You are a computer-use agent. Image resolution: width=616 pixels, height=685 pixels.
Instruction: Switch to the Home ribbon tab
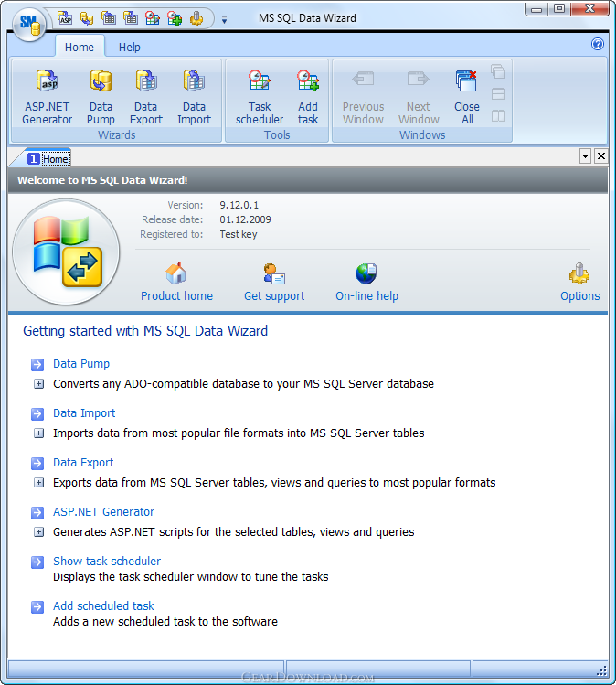[x=80, y=47]
